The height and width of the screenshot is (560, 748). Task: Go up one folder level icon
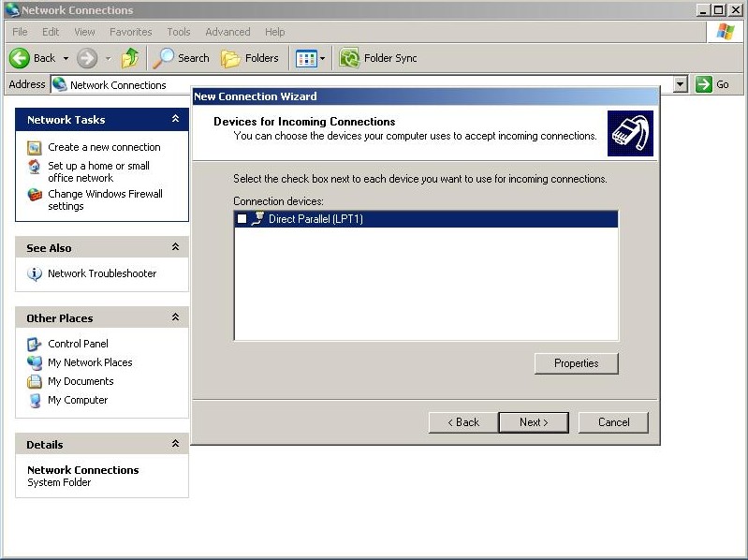(130, 58)
